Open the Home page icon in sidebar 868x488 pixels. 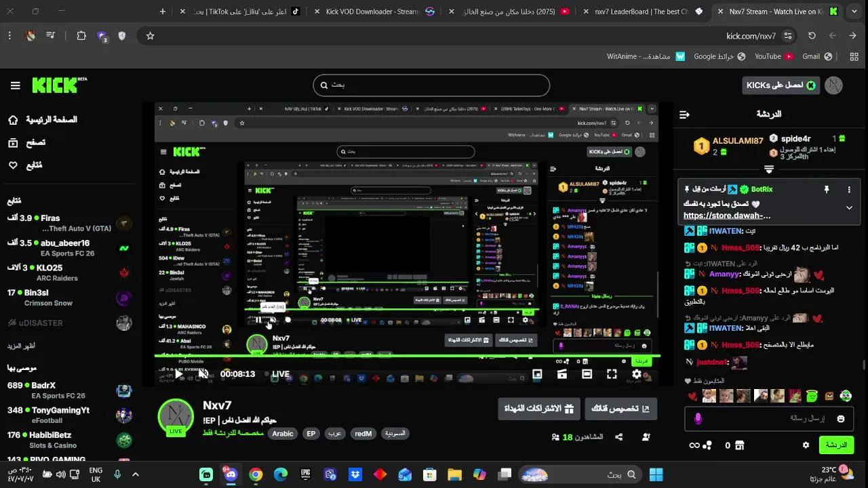[x=13, y=120]
